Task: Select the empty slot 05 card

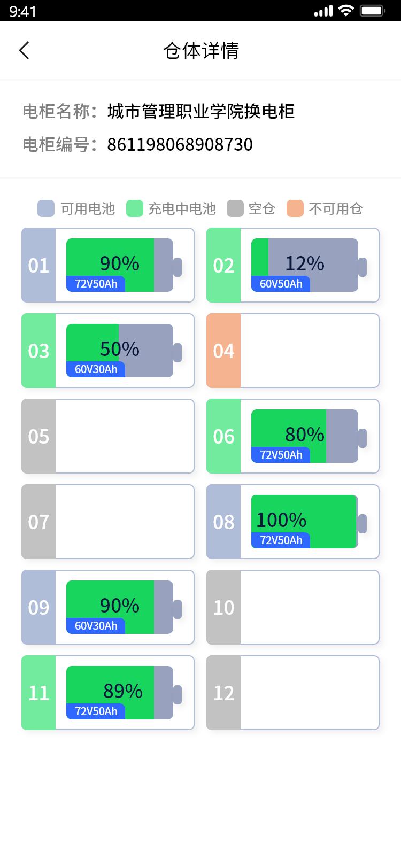Action: click(107, 436)
